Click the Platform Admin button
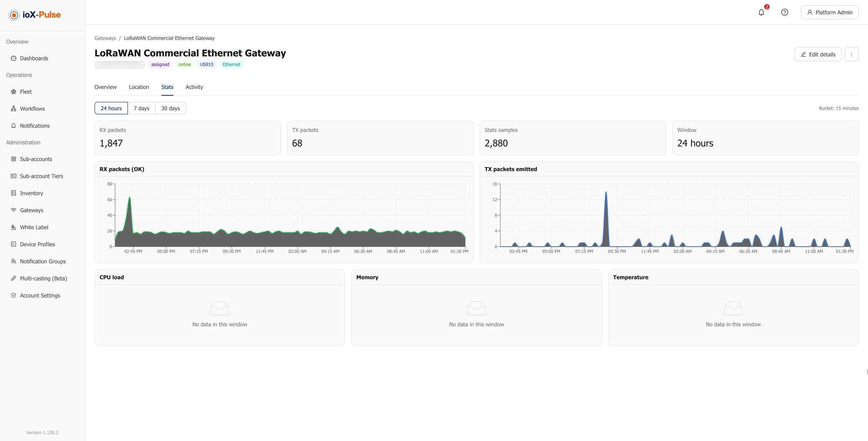The width and height of the screenshot is (868, 441). pos(830,13)
